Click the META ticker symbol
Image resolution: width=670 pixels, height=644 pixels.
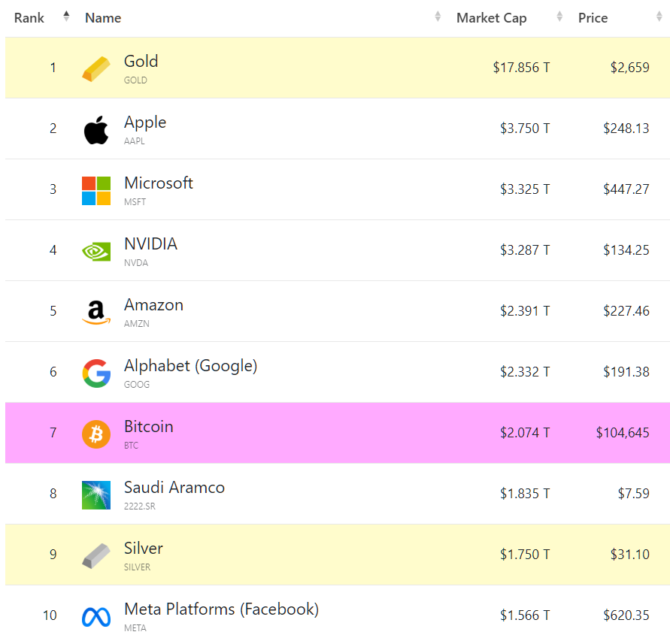coord(135,628)
